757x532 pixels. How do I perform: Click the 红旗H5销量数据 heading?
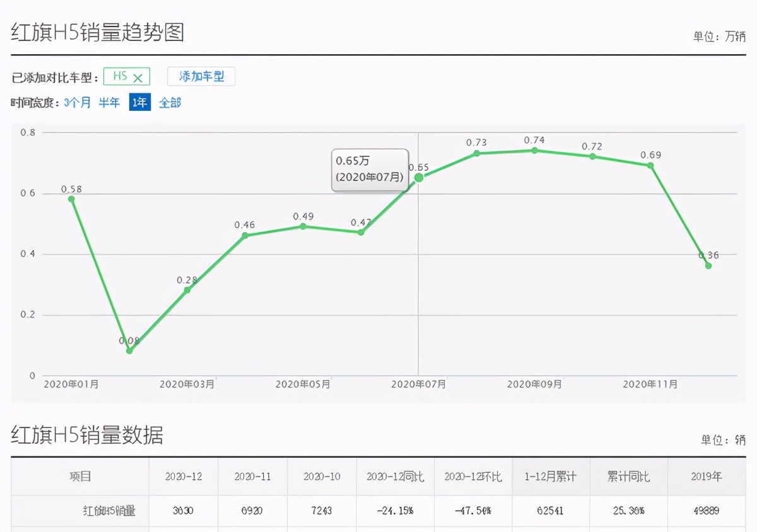87,436
